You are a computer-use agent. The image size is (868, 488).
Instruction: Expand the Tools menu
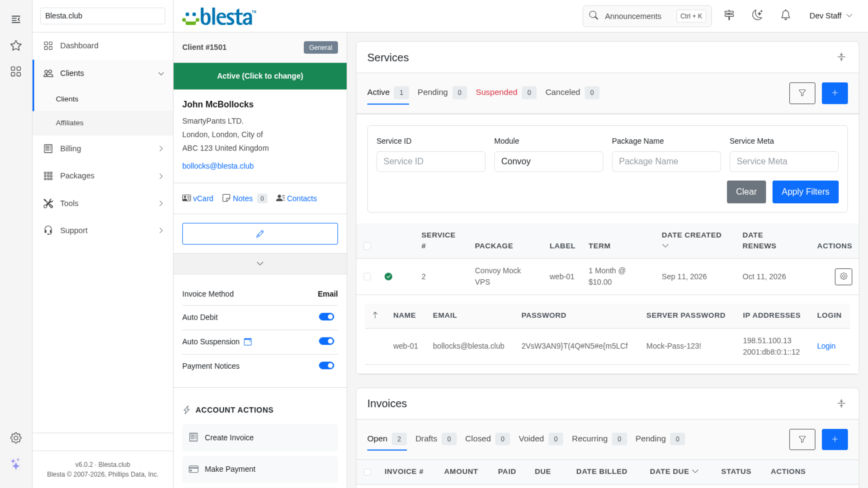pyautogui.click(x=103, y=203)
